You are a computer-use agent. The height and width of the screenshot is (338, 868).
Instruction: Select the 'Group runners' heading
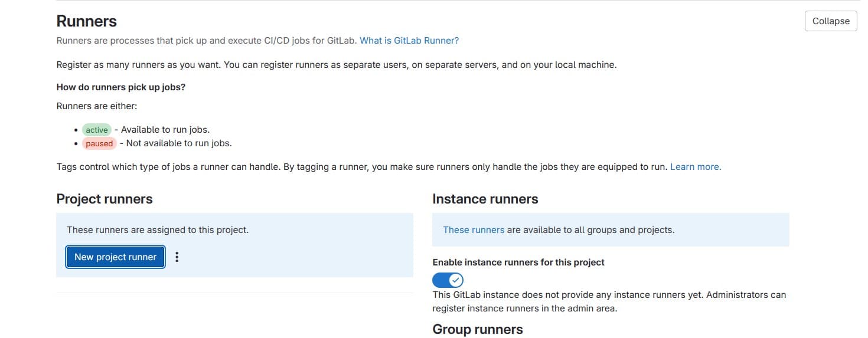tap(478, 330)
